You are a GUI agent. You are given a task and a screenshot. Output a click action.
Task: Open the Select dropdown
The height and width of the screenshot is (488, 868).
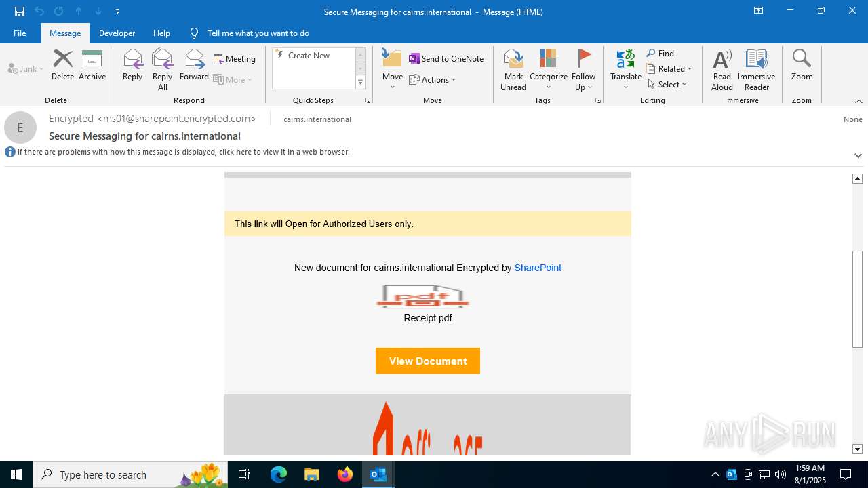[667, 84]
